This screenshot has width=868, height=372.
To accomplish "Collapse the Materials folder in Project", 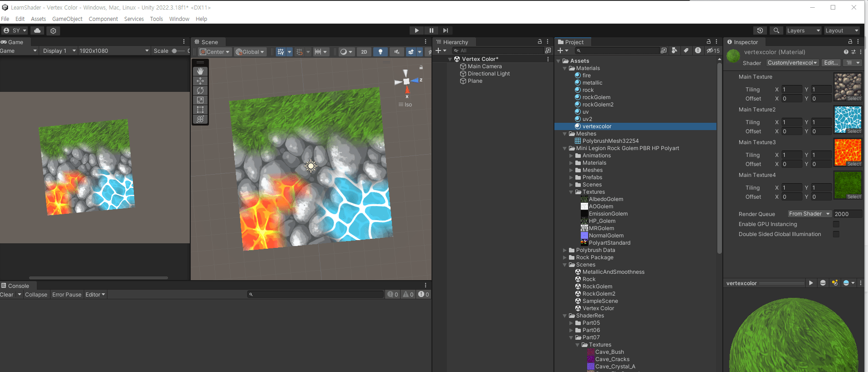I will pyautogui.click(x=565, y=68).
